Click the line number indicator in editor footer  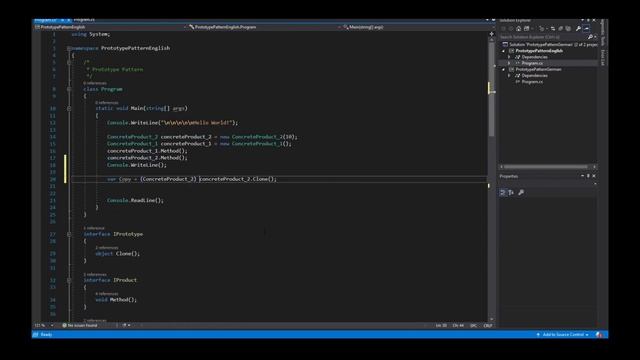coord(441,326)
